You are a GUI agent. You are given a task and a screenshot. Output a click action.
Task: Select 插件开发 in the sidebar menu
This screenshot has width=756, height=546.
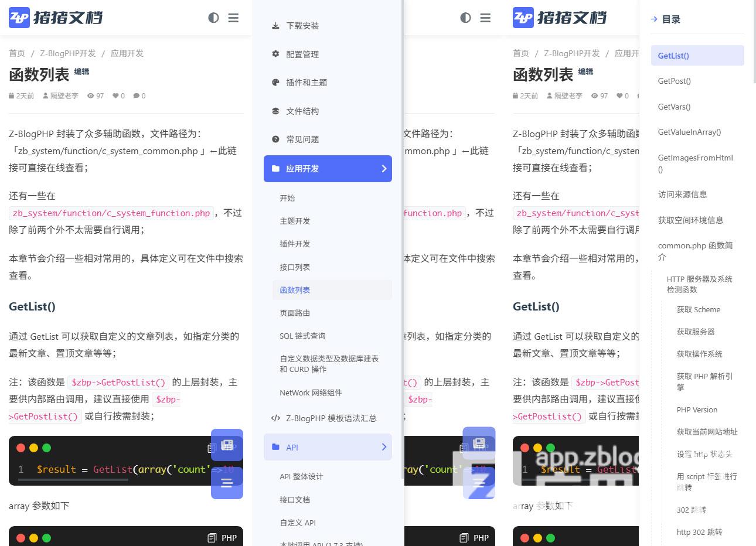pos(294,244)
